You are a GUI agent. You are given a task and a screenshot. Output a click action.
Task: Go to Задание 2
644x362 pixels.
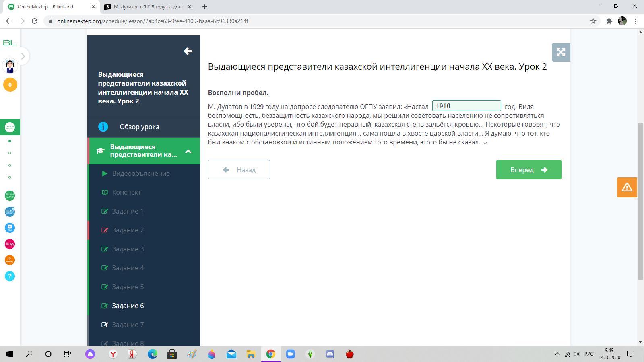click(128, 230)
